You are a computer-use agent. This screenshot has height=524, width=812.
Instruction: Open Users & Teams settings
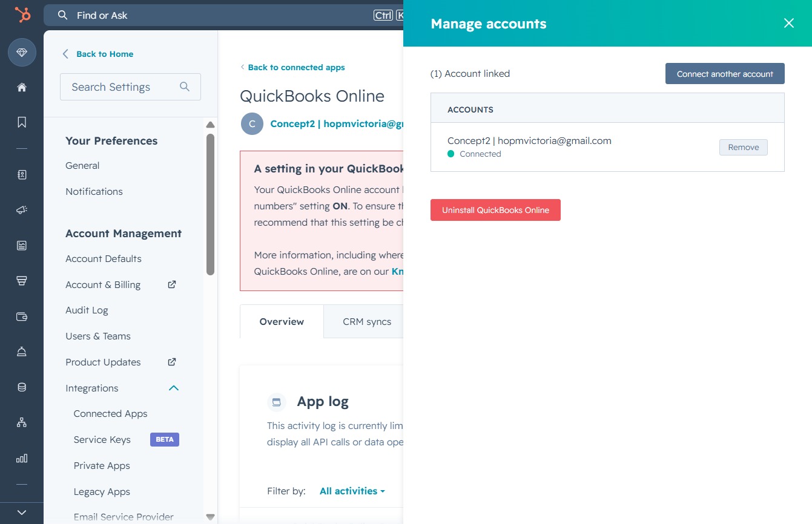point(98,336)
